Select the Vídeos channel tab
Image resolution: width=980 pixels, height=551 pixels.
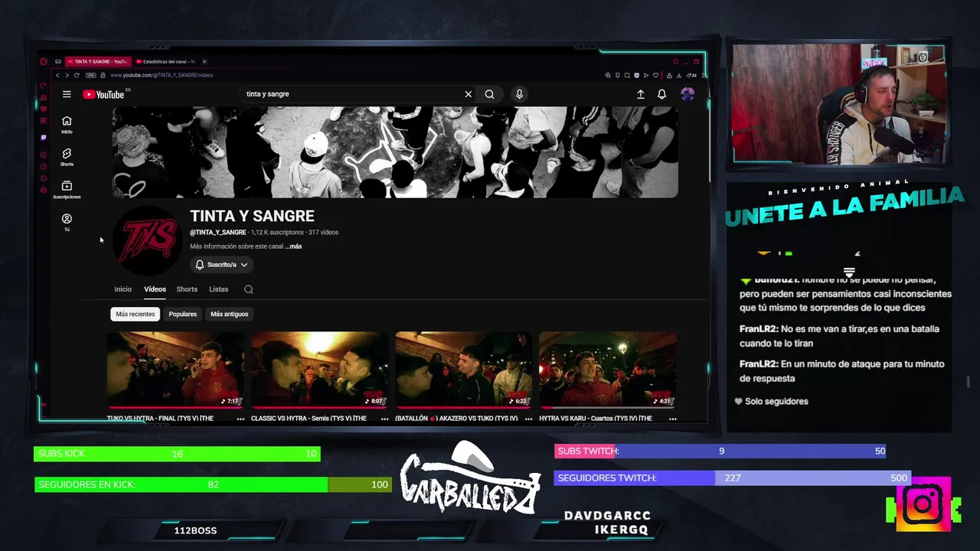tap(155, 289)
